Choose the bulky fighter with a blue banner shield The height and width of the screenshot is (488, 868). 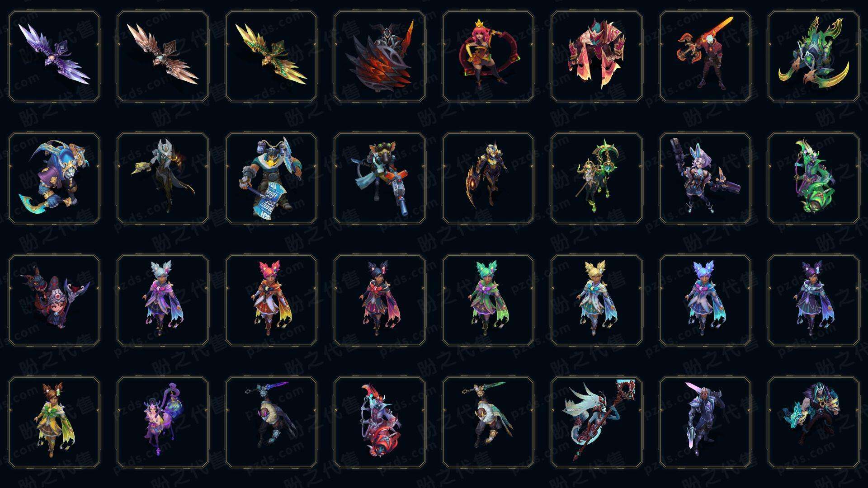point(271,178)
